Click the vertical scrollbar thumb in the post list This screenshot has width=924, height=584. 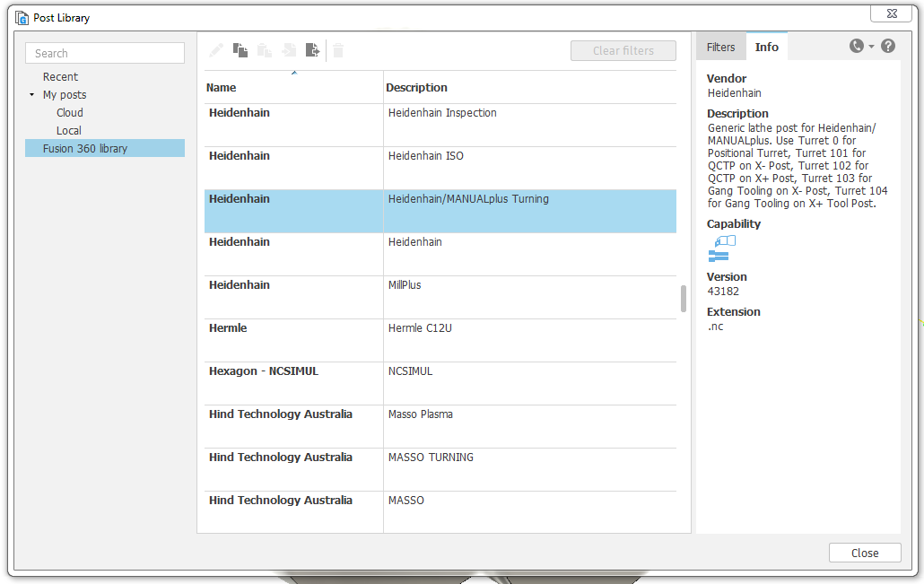click(683, 299)
